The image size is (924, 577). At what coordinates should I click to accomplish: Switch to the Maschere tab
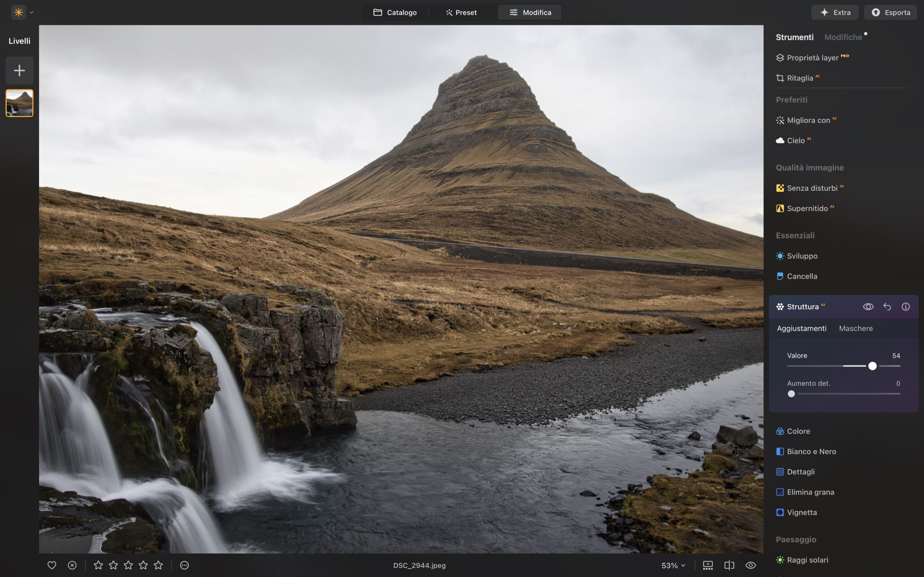(x=856, y=328)
